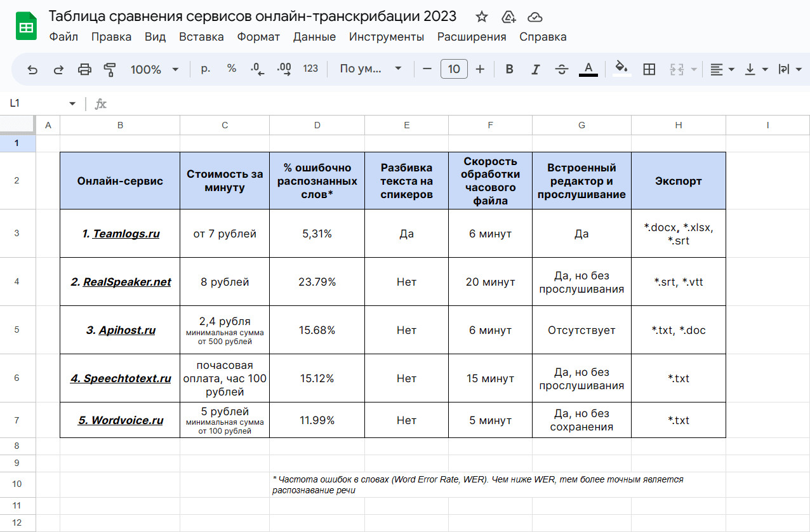810x532 pixels.
Task: Open the zoom 100% dropdown
Action: tap(155, 69)
